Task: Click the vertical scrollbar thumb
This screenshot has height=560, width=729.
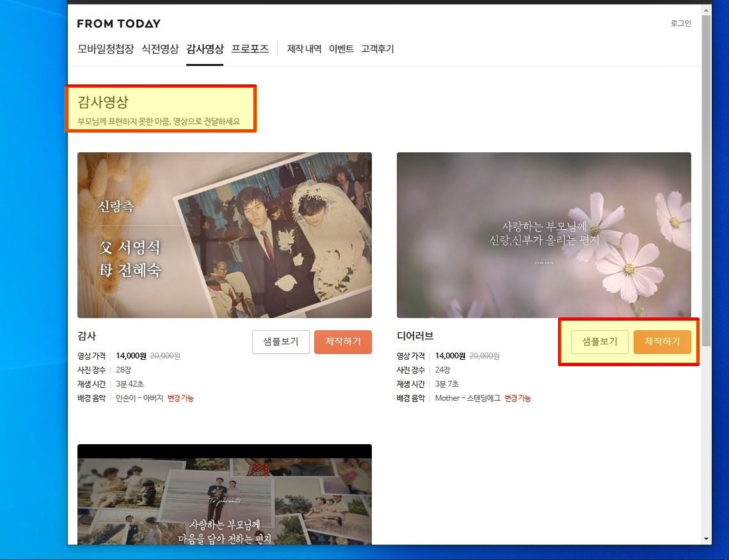Action: pos(706,181)
